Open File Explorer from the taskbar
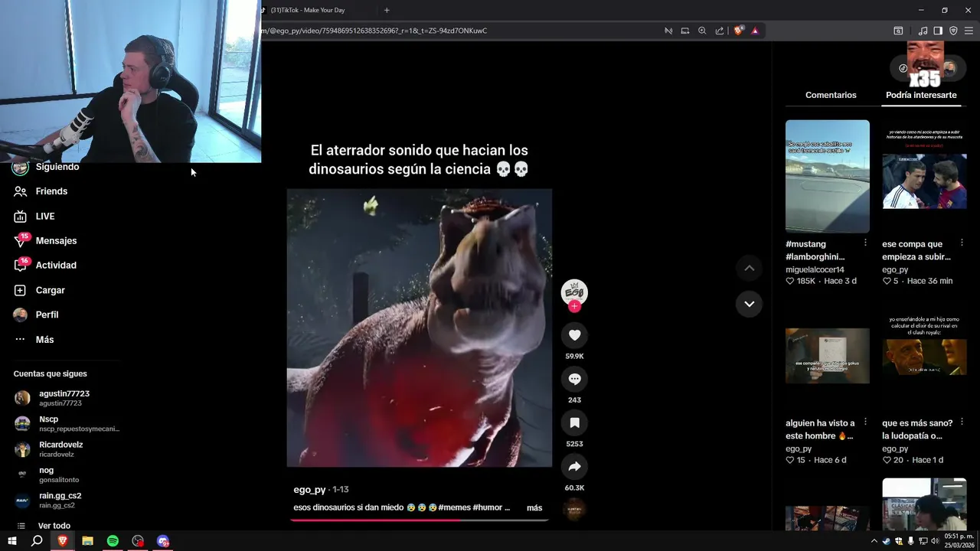Image resolution: width=980 pixels, height=551 pixels. 87,541
